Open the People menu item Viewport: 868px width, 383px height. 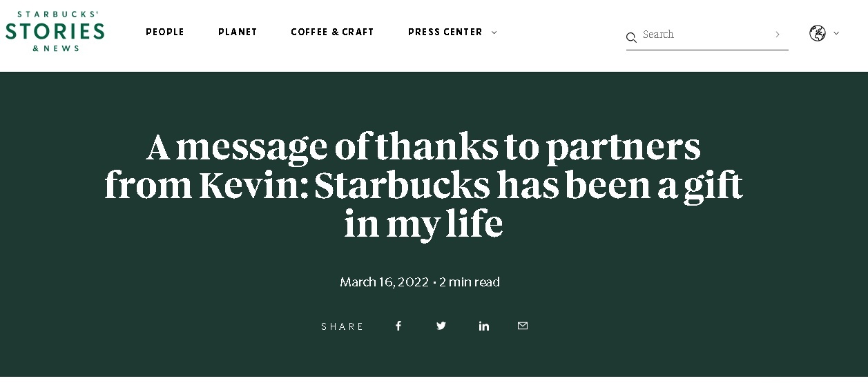click(x=165, y=32)
